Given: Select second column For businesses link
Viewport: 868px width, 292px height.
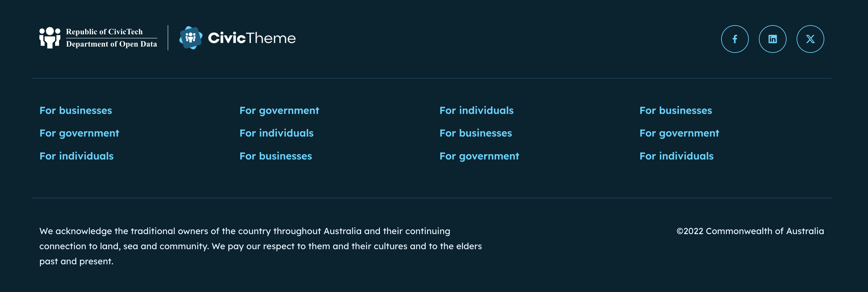Looking at the screenshot, I should coord(275,156).
